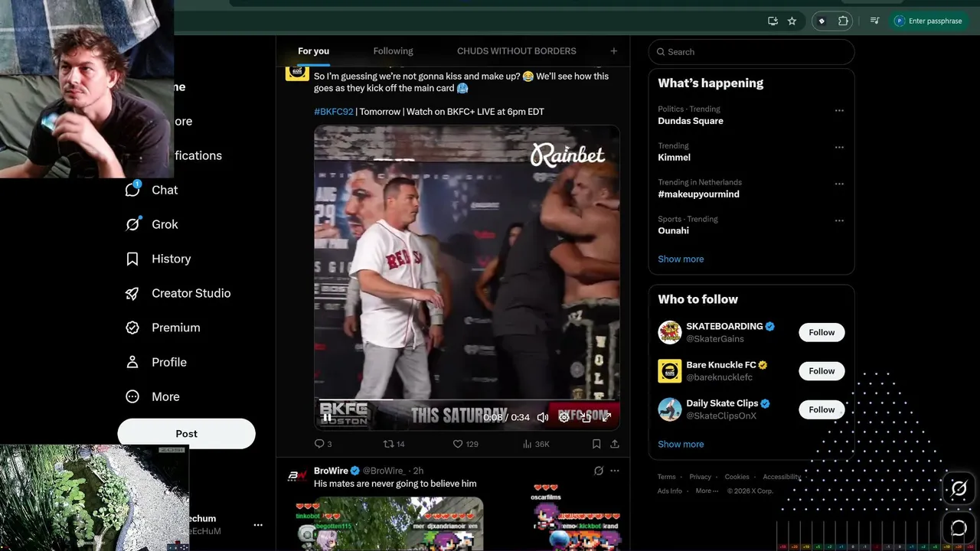Open the Dundas Square trending topic
Viewport: 980px width, 551px height.
[691, 121]
